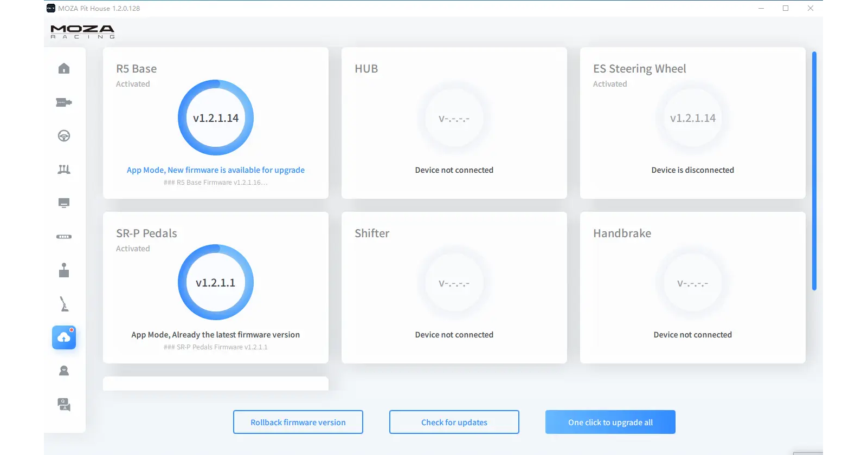Open the wheel base settings icon
The height and width of the screenshot is (455, 868).
[x=64, y=102]
